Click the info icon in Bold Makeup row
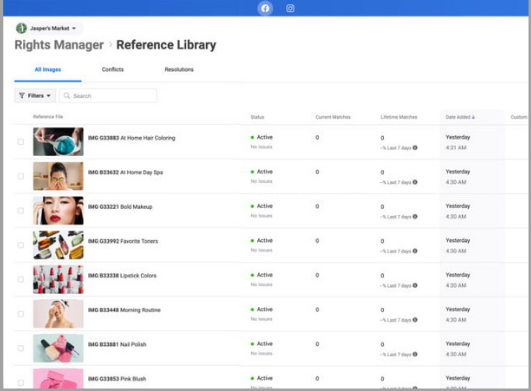Image resolution: width=531 pixels, height=391 pixels. point(415,216)
